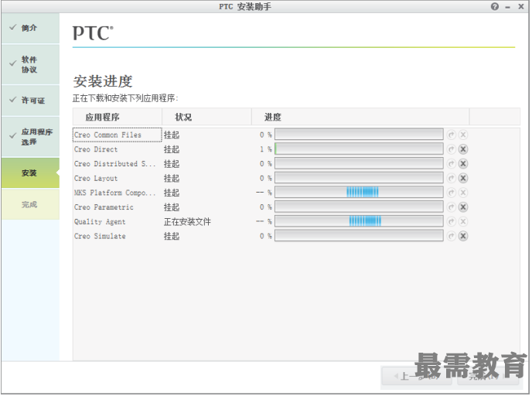The height and width of the screenshot is (396, 532).
Task: Select the Creo Layout row name
Action: pos(96,179)
